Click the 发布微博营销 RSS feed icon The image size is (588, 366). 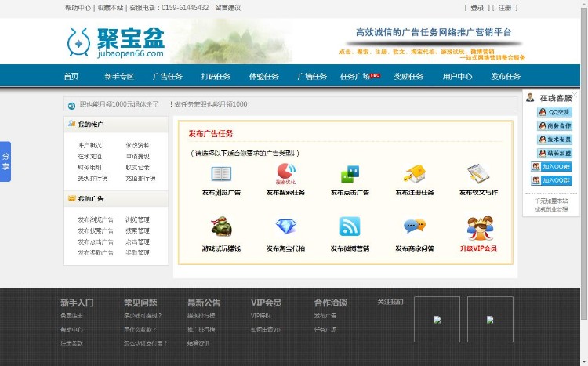pos(350,226)
